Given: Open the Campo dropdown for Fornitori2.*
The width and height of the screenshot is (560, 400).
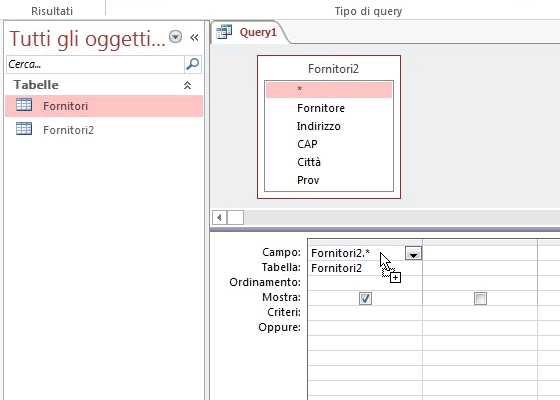Looking at the screenshot, I should tap(413, 253).
